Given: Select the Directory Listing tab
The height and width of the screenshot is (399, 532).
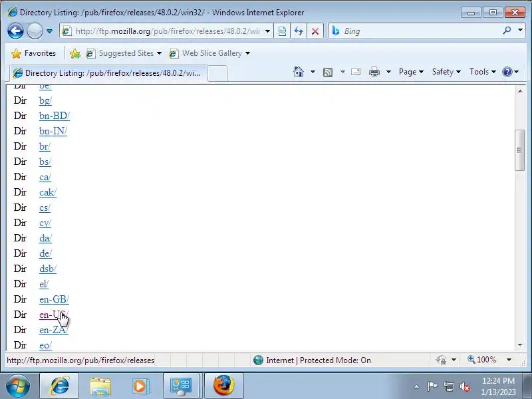Looking at the screenshot, I should (108, 73).
